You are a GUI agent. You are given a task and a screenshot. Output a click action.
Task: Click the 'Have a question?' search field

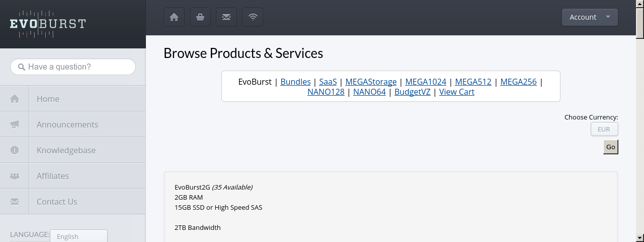pyautogui.click(x=73, y=67)
